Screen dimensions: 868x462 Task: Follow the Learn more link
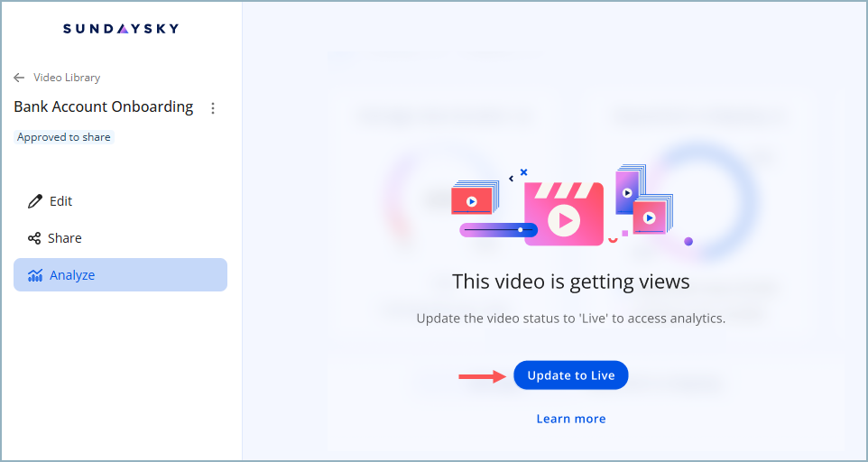click(571, 419)
